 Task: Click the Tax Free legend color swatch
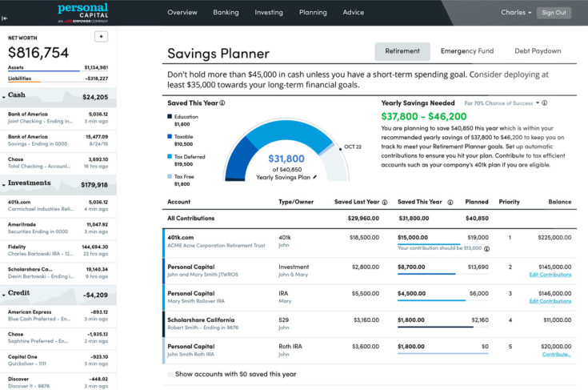point(170,176)
